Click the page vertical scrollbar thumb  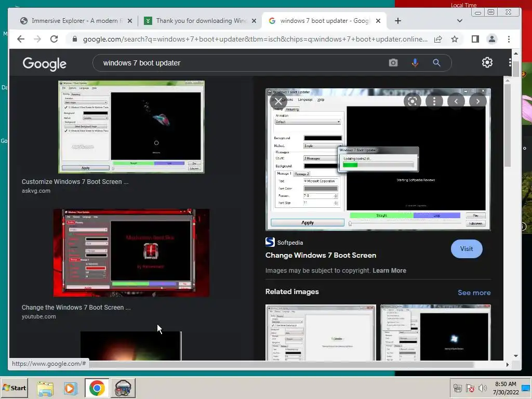pyautogui.click(x=516, y=69)
